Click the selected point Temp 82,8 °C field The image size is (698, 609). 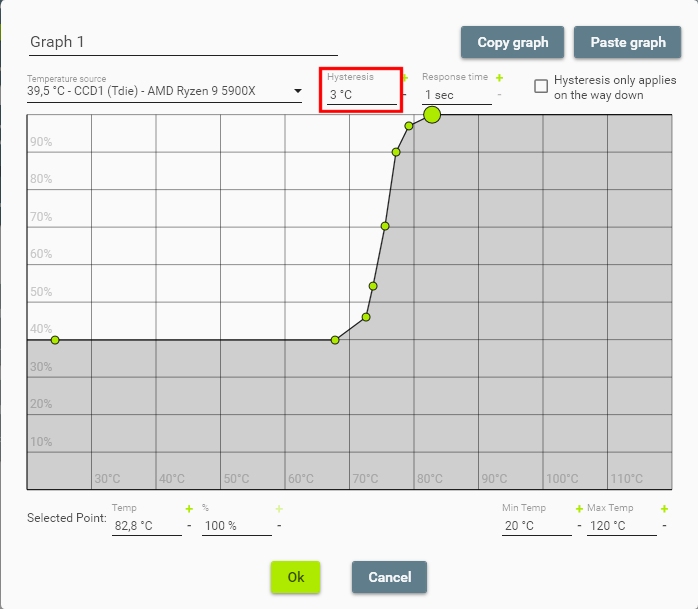tap(147, 526)
